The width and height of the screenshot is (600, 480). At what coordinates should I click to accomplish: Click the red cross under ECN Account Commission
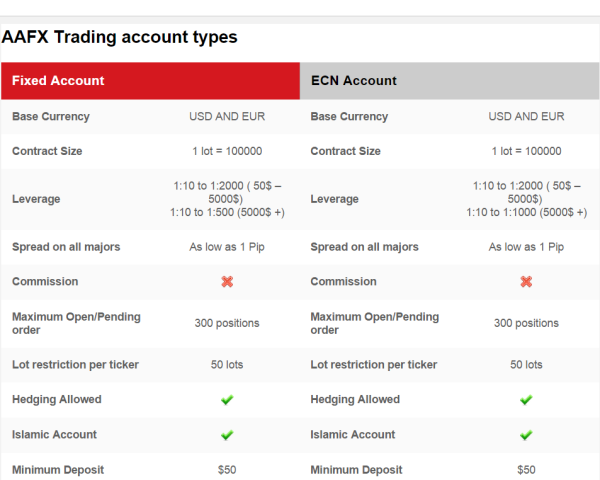click(x=526, y=282)
